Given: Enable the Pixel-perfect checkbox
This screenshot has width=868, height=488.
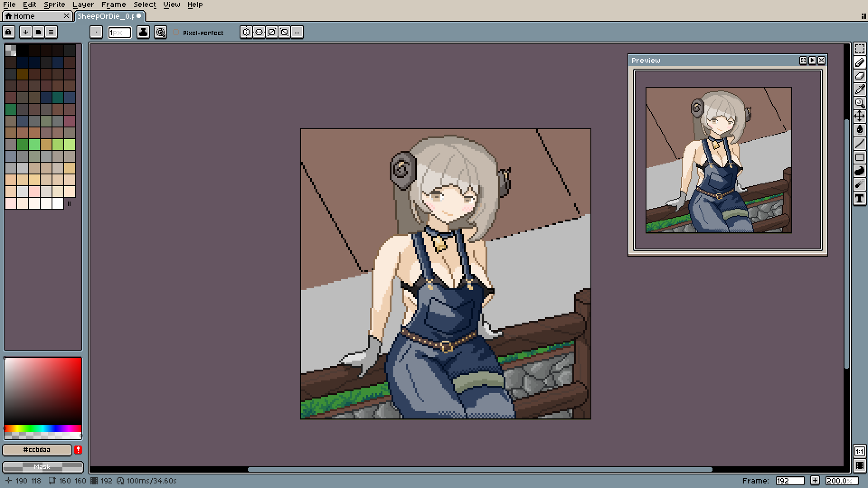Looking at the screenshot, I should pos(176,33).
